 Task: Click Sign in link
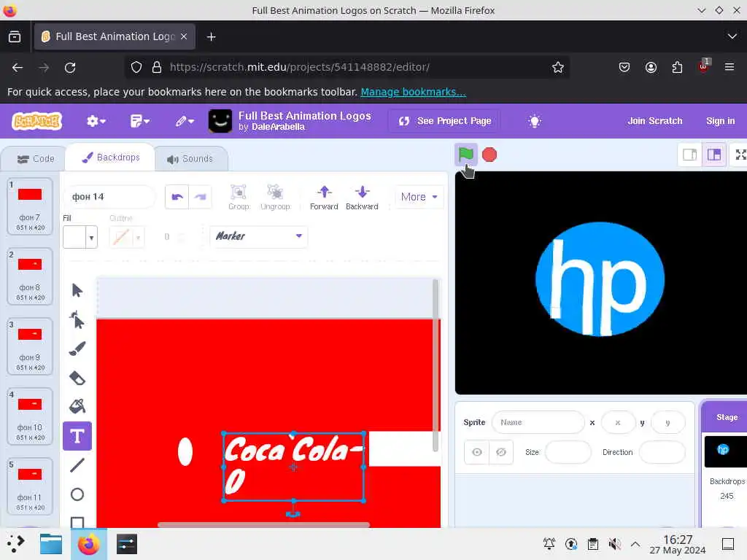click(x=720, y=121)
